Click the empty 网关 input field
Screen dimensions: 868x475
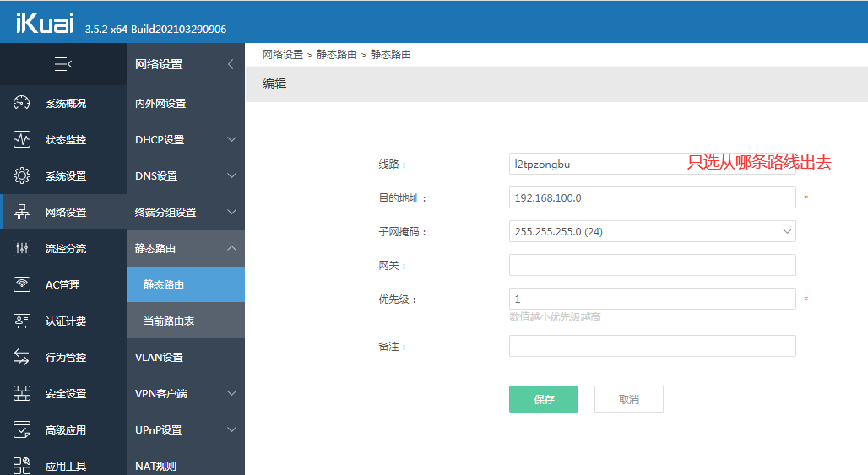(652, 265)
